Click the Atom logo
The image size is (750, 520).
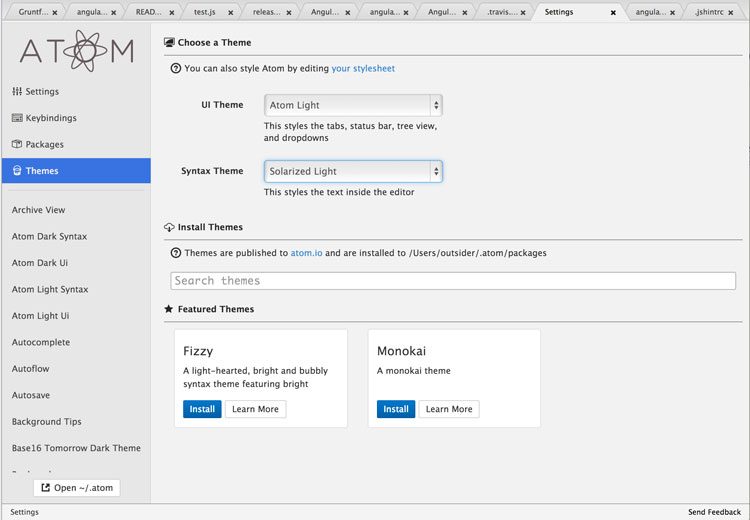77,51
